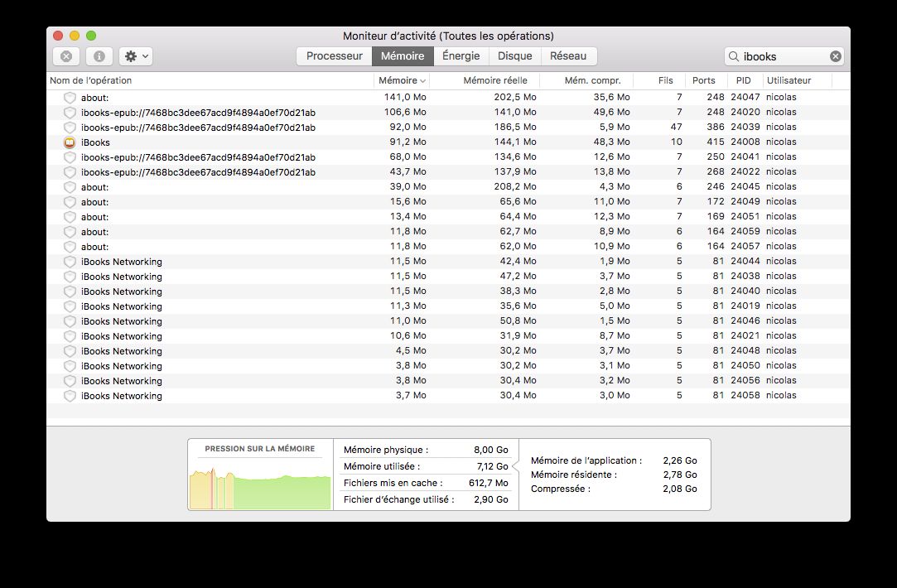Sort by Utilisateur column header
The height and width of the screenshot is (588, 897).
pos(798,80)
